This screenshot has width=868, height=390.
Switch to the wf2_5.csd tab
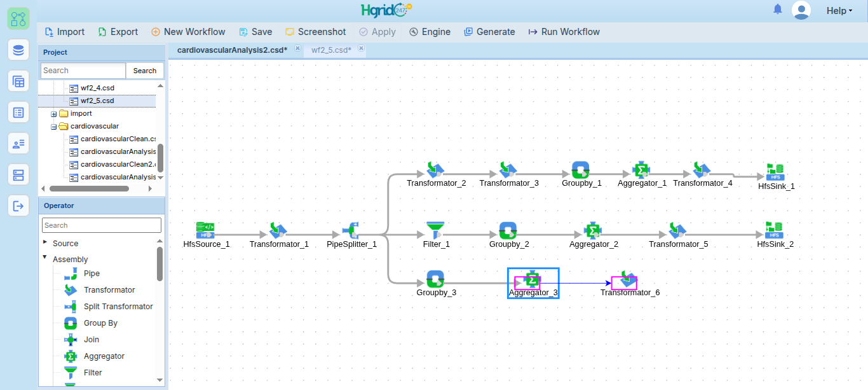(x=331, y=50)
